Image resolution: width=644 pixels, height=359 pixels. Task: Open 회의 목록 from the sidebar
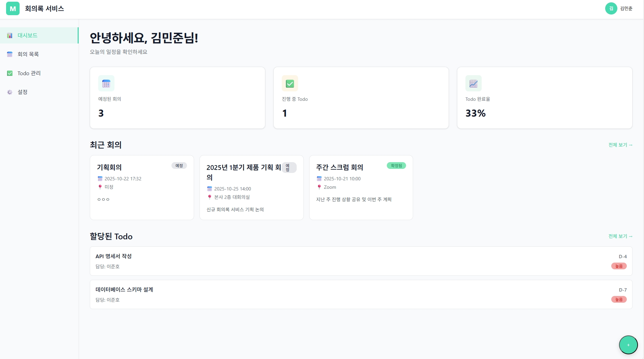point(28,54)
